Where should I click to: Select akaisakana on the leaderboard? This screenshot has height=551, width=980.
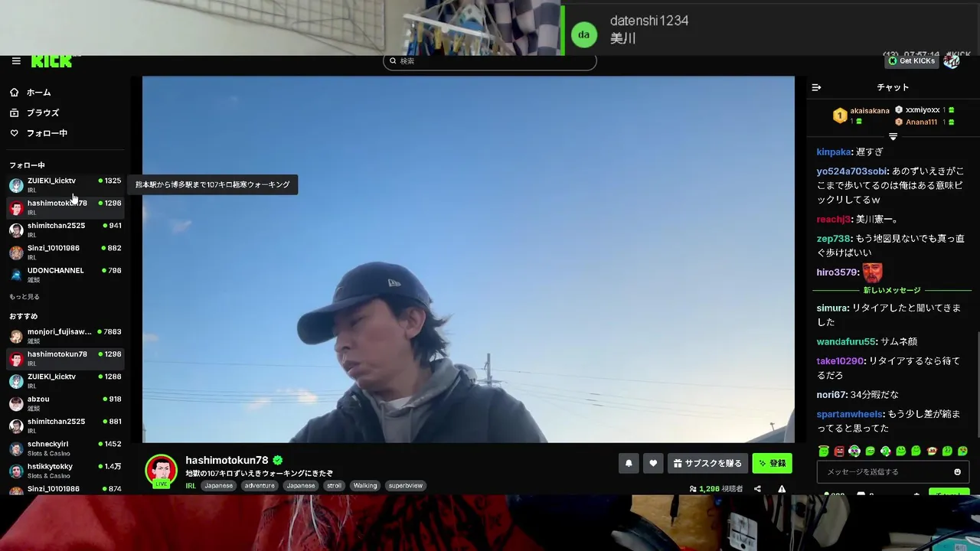(870, 111)
